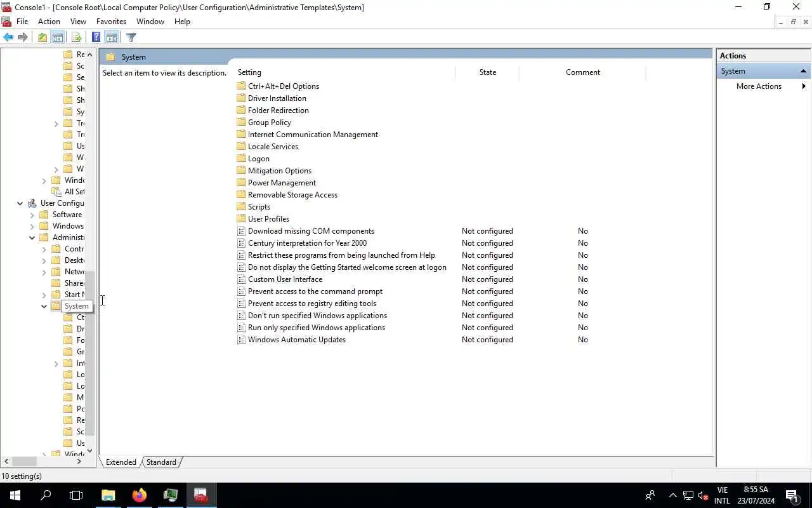Select Prevent access to the command prompt
Viewport: 812px width, 508px height.
(315, 291)
